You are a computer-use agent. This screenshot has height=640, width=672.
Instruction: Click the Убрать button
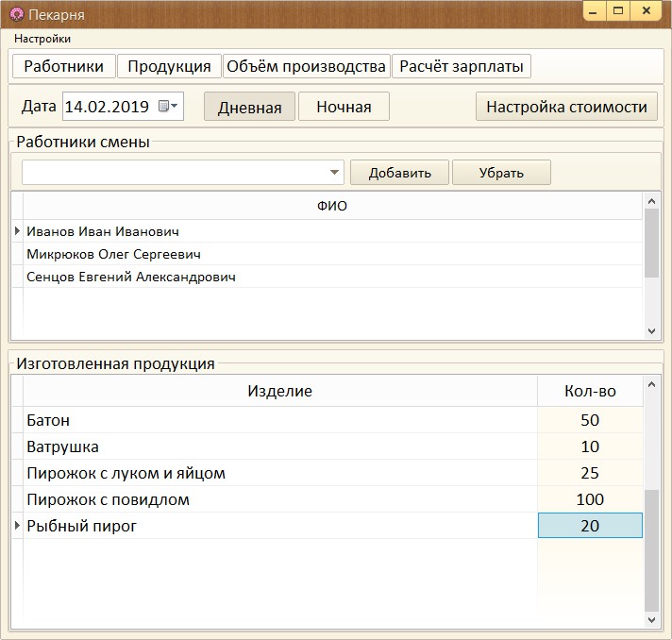point(501,173)
